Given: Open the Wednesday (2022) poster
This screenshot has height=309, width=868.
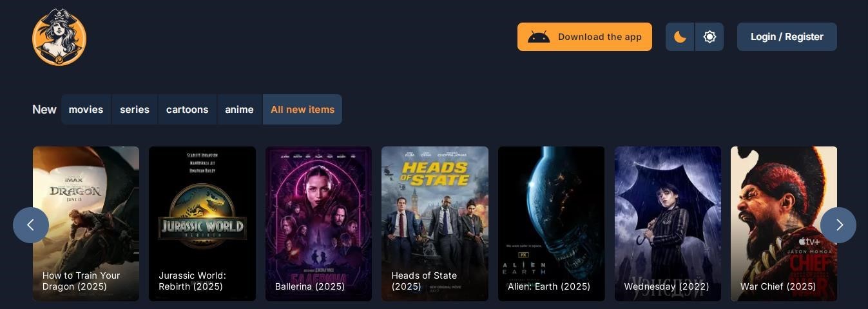Looking at the screenshot, I should (x=668, y=224).
